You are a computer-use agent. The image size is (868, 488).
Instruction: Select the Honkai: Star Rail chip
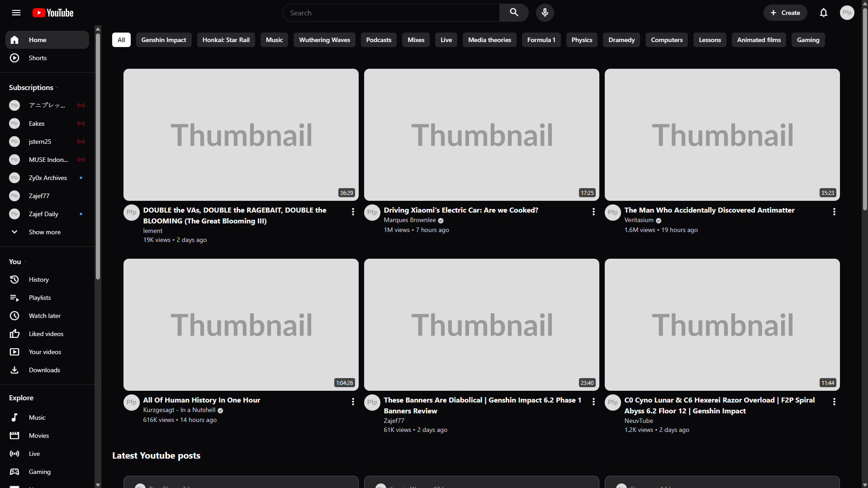[226, 40]
